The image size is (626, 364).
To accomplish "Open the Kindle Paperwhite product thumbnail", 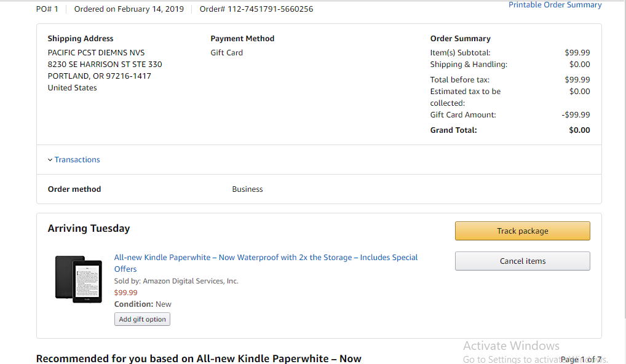I will pos(78,279).
